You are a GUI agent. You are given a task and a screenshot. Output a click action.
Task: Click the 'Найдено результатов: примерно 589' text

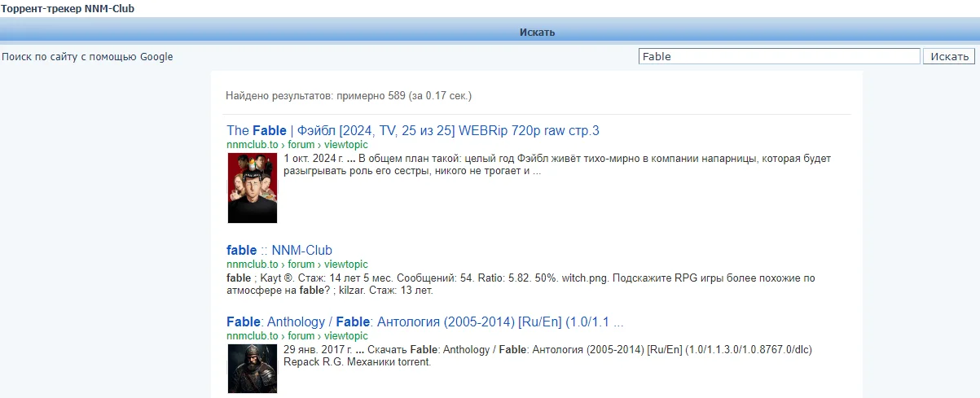[349, 96]
